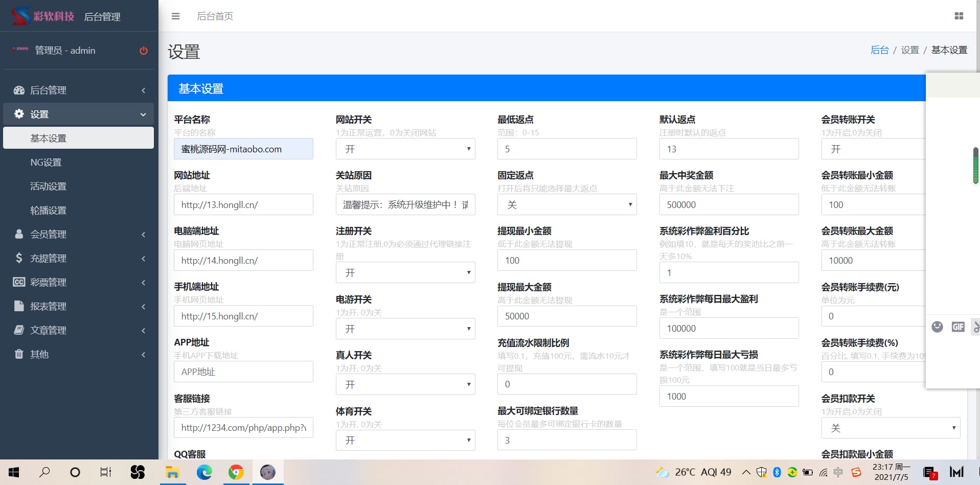The image size is (980, 485).
Task: Click the 平台名称 input field
Action: [x=243, y=149]
